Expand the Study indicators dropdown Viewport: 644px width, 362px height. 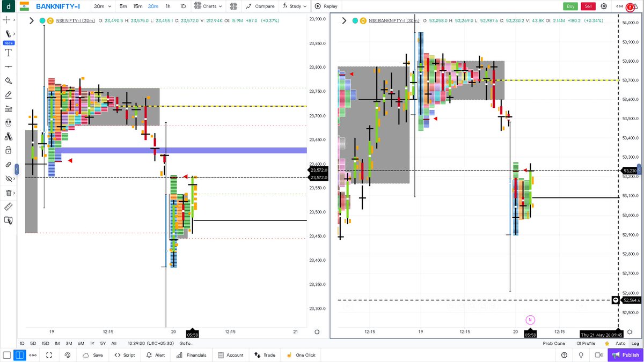(295, 6)
